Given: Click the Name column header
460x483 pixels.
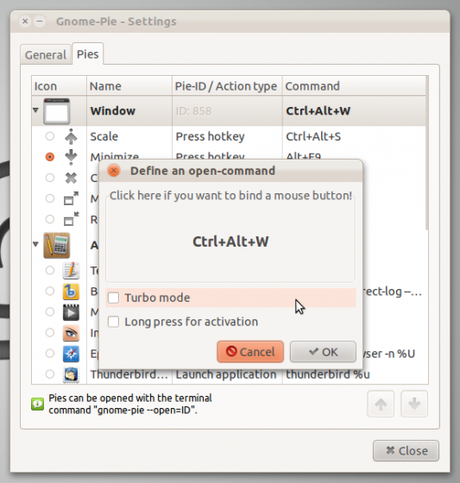Looking at the screenshot, I should pyautogui.click(x=129, y=86).
